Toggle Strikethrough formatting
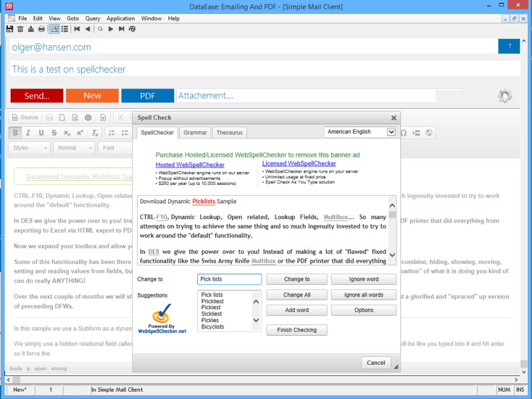The width and height of the screenshot is (532, 399). (x=54, y=133)
